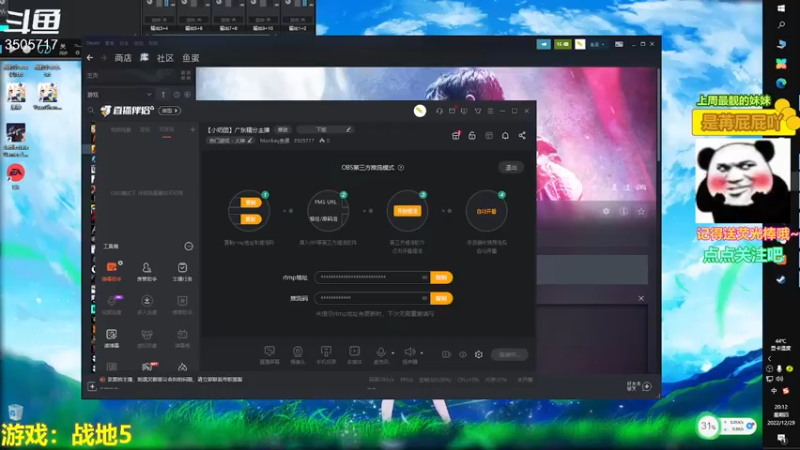Viewport: 800px width, 450px height.
Task: Edit the room title with 修改 button
Action: pos(283,130)
